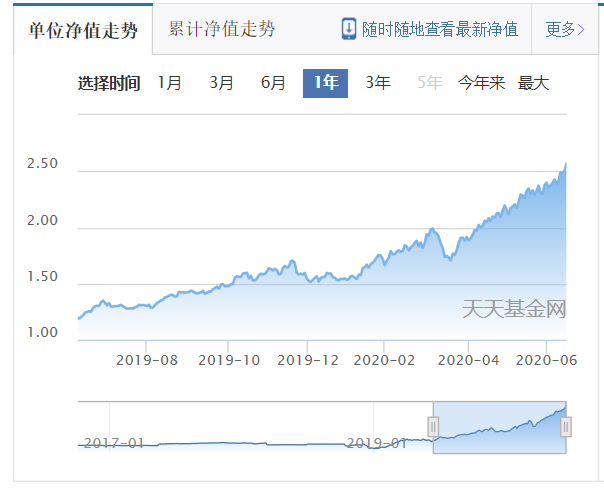Open 随时随地查看最新净值 link
The image size is (604, 490).
click(x=440, y=29)
